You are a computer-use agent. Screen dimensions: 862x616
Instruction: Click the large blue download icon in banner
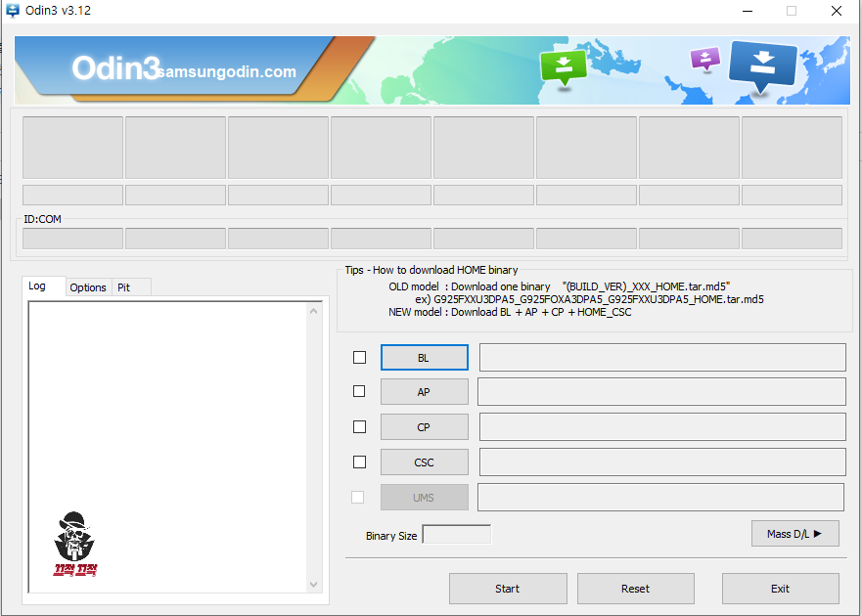click(762, 67)
